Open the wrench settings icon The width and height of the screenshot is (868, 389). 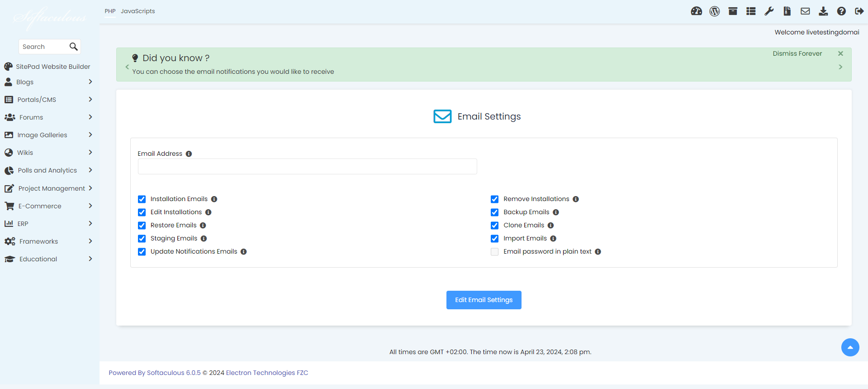pos(769,11)
